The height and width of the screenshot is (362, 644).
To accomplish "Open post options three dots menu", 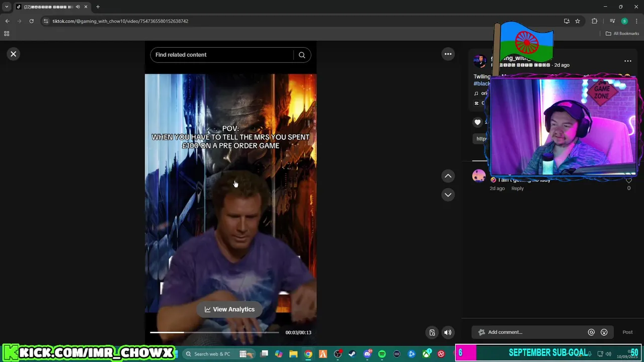I will pyautogui.click(x=628, y=61).
